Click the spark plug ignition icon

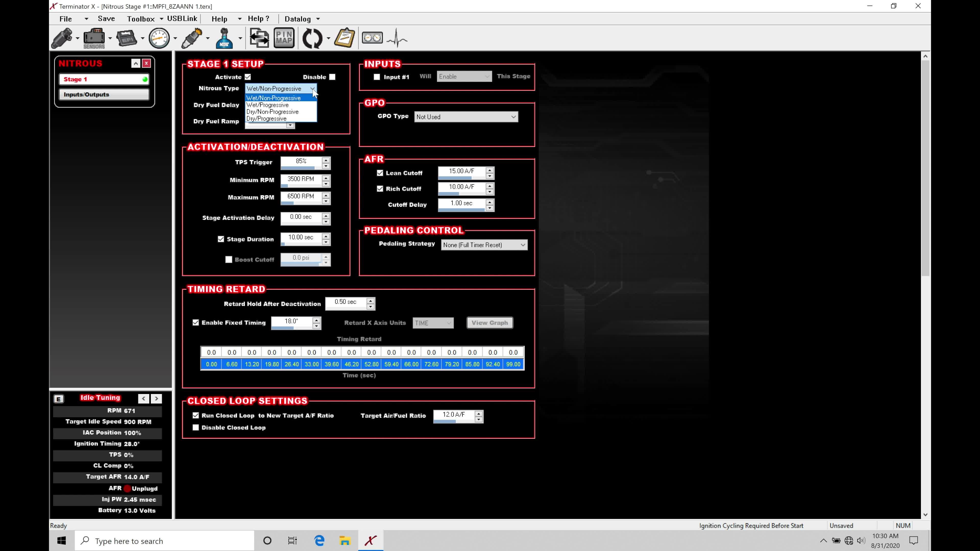point(192,38)
